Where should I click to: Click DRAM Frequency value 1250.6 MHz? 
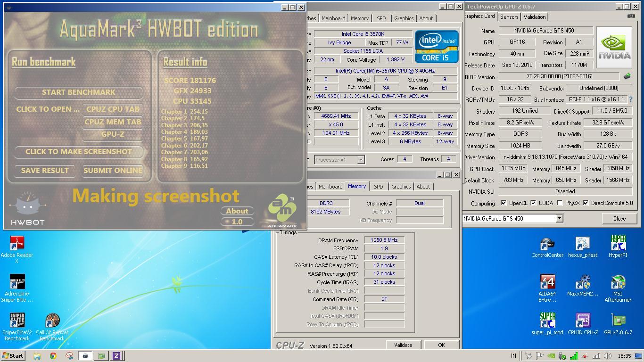pyautogui.click(x=384, y=240)
